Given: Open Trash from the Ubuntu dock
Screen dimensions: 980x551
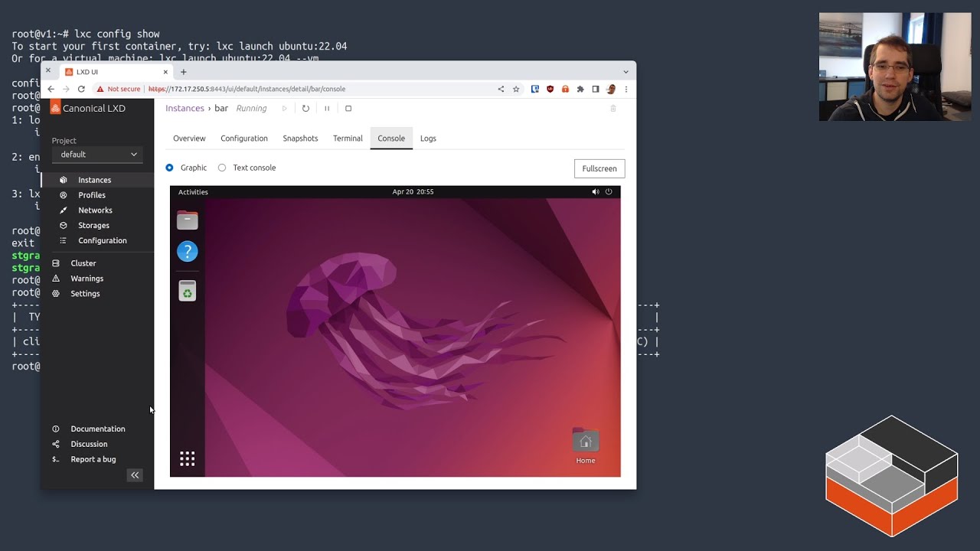Looking at the screenshot, I should pyautogui.click(x=188, y=291).
